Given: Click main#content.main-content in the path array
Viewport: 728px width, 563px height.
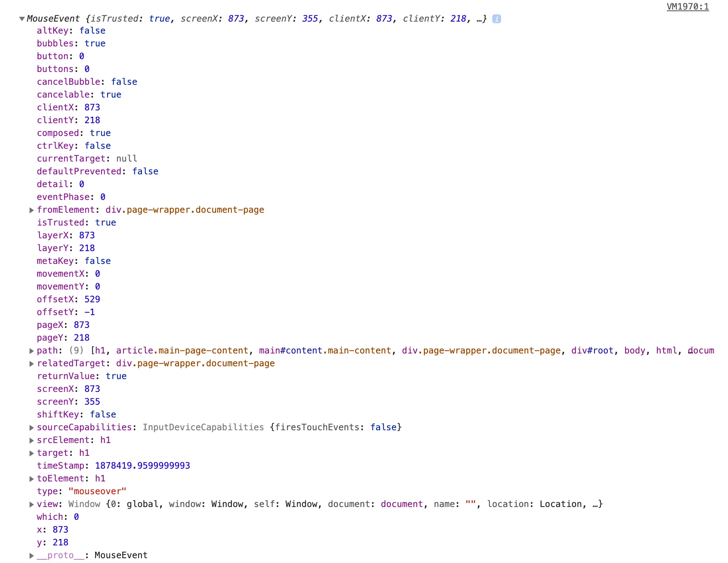Looking at the screenshot, I should (325, 351).
